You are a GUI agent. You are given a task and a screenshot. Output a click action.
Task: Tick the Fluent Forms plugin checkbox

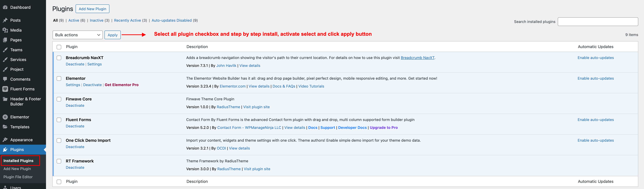[x=59, y=120]
